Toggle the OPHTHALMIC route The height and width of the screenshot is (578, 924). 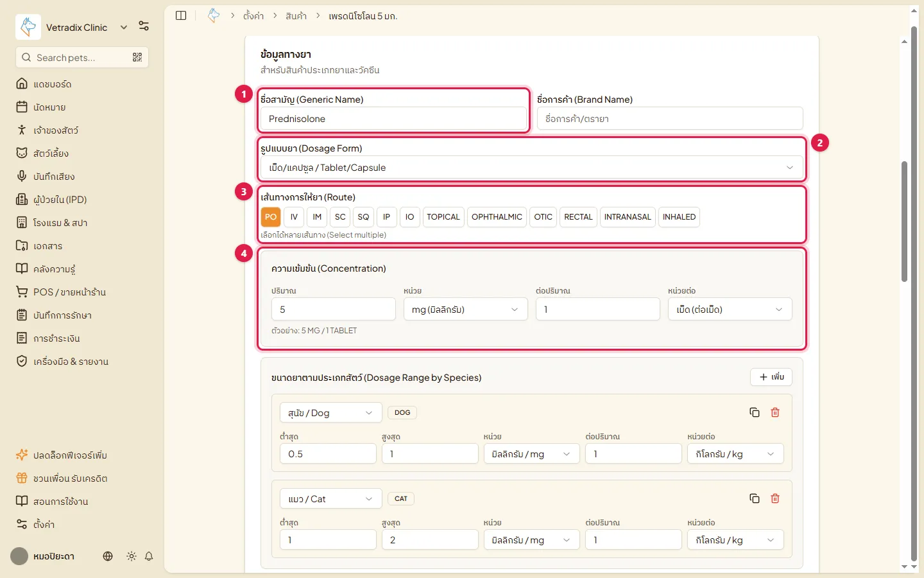coord(497,217)
